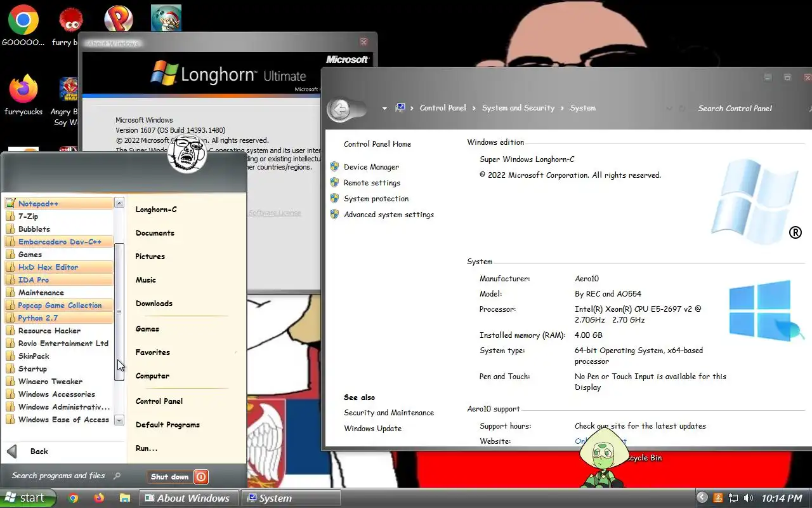Click the programs list scrollbar up arrow

pos(119,203)
